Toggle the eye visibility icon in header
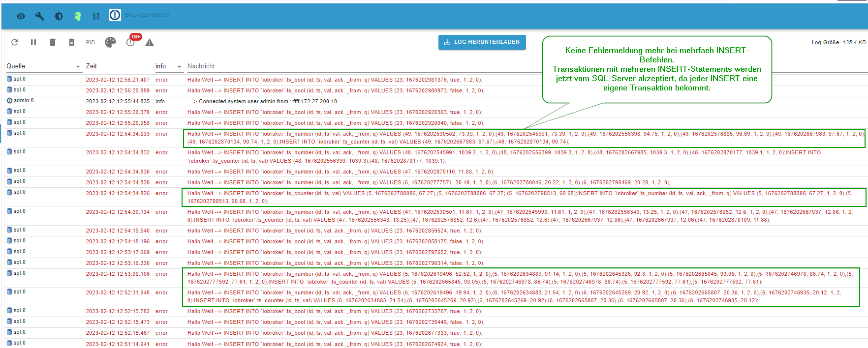 (21, 16)
